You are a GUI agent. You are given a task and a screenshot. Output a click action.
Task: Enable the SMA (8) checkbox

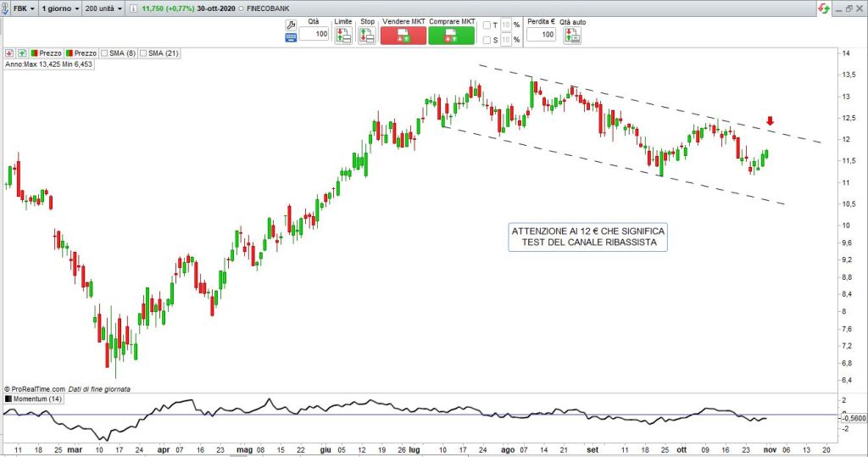[x=104, y=53]
